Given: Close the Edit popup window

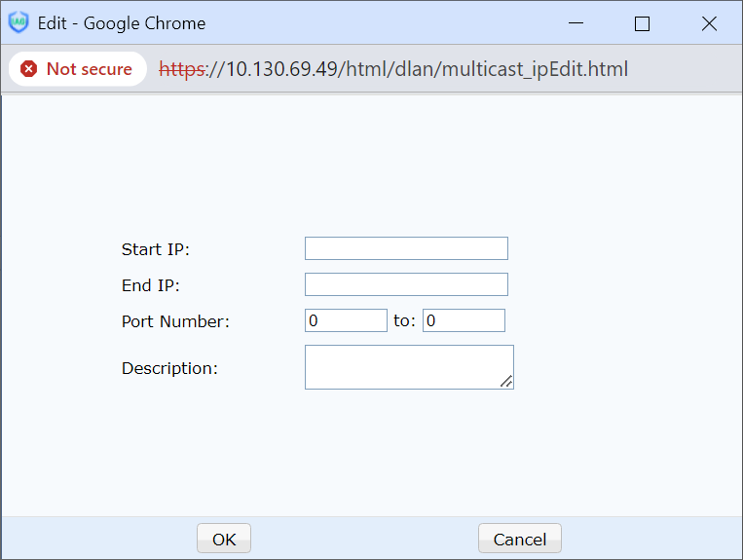Looking at the screenshot, I should point(709,23).
